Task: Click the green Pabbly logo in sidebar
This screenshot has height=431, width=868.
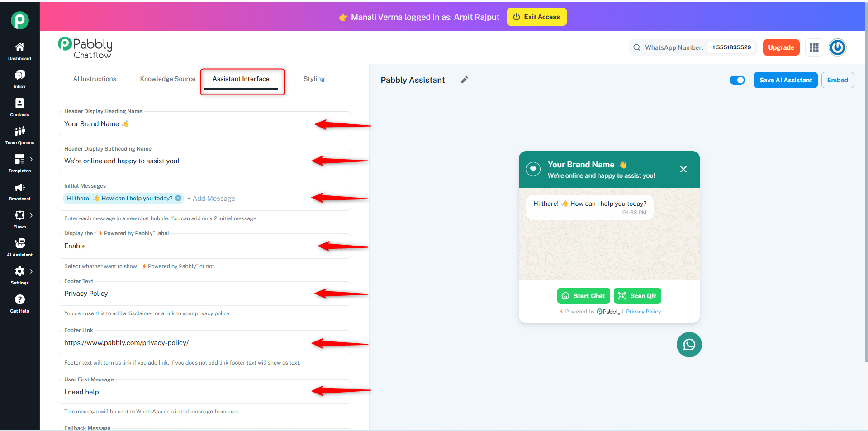Action: (x=20, y=20)
